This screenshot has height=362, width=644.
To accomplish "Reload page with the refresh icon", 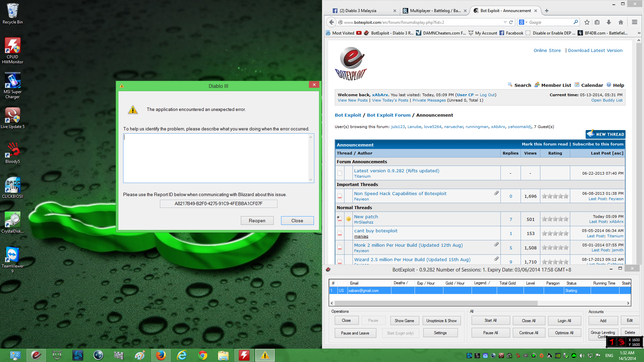I will [511, 22].
